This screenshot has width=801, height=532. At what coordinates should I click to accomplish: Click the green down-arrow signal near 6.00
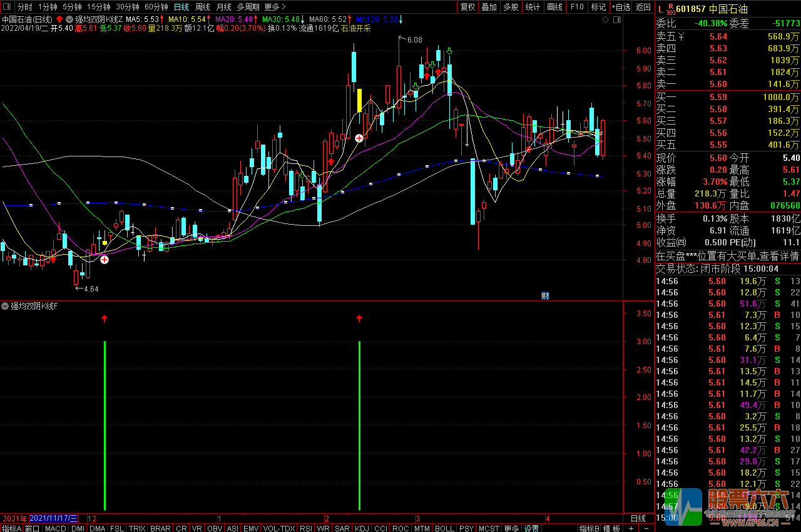pos(449,51)
